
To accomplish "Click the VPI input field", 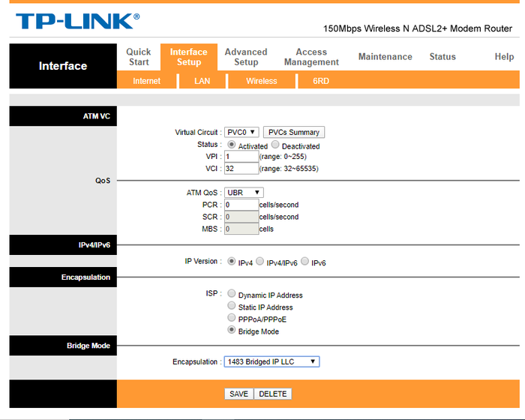I will 241,157.
